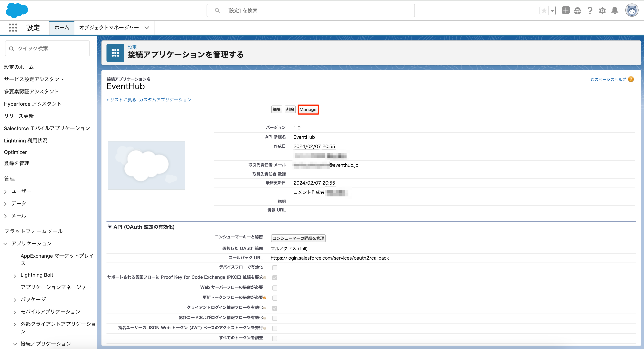Image resolution: width=644 pixels, height=349 pixels.
Task: Open リリース更新 in sidebar
Action: tap(19, 116)
